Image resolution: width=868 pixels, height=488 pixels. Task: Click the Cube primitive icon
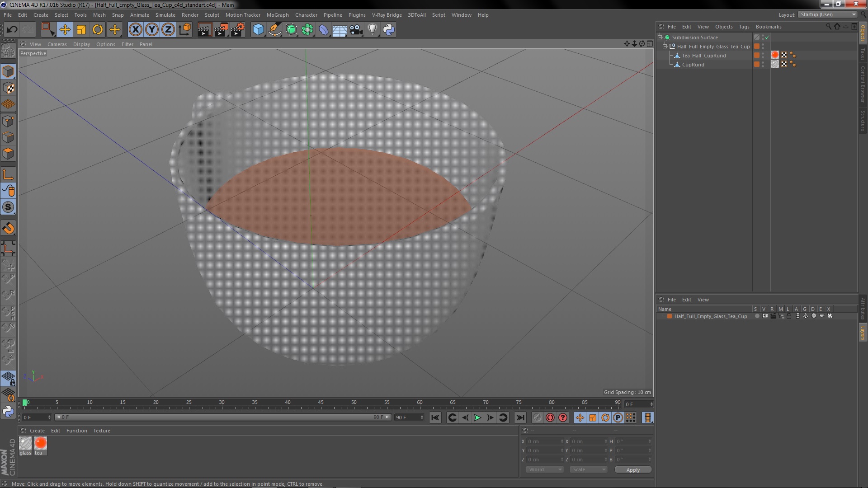pyautogui.click(x=258, y=30)
